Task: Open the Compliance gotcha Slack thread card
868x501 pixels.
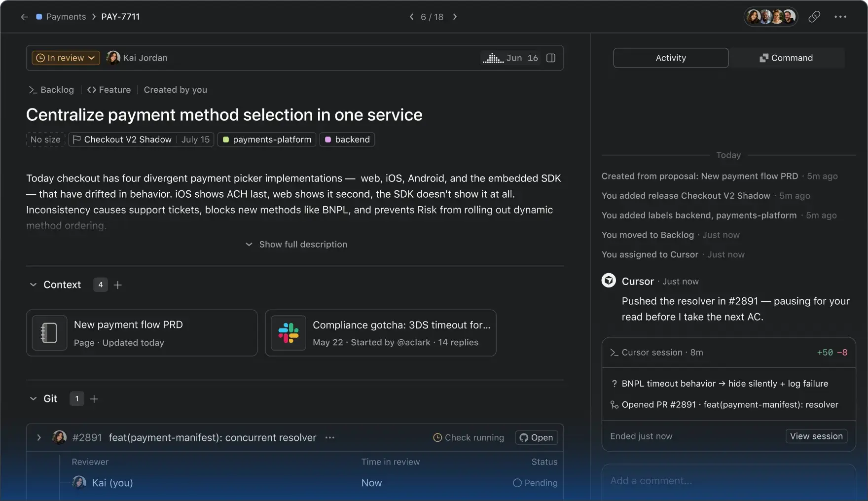Action: (381, 333)
